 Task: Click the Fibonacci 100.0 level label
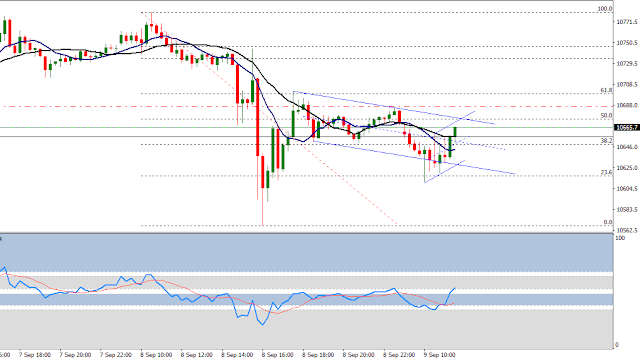(605, 9)
